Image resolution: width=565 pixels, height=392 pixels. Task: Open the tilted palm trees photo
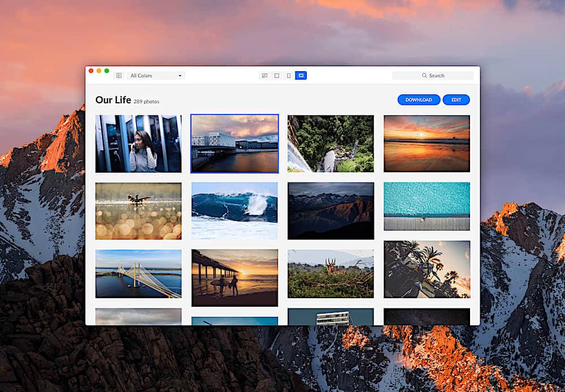(x=427, y=269)
